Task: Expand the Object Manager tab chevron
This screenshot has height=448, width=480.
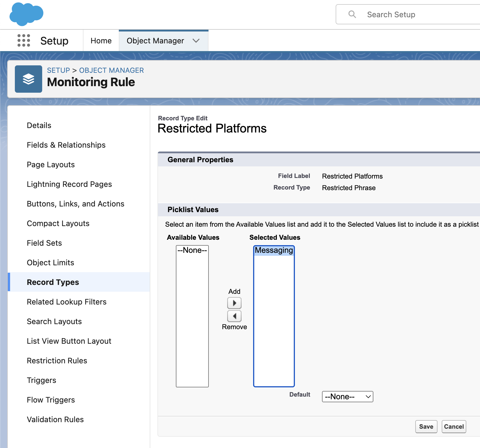Action: click(x=196, y=41)
